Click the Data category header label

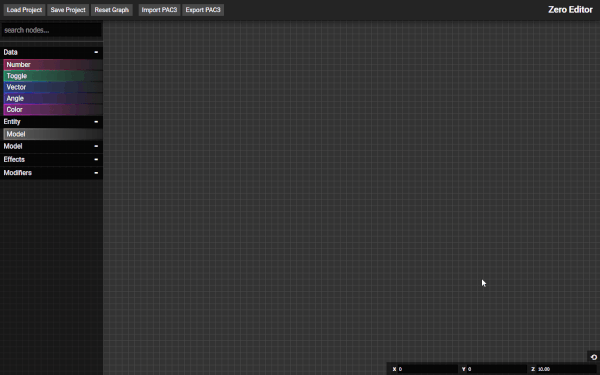click(x=10, y=52)
